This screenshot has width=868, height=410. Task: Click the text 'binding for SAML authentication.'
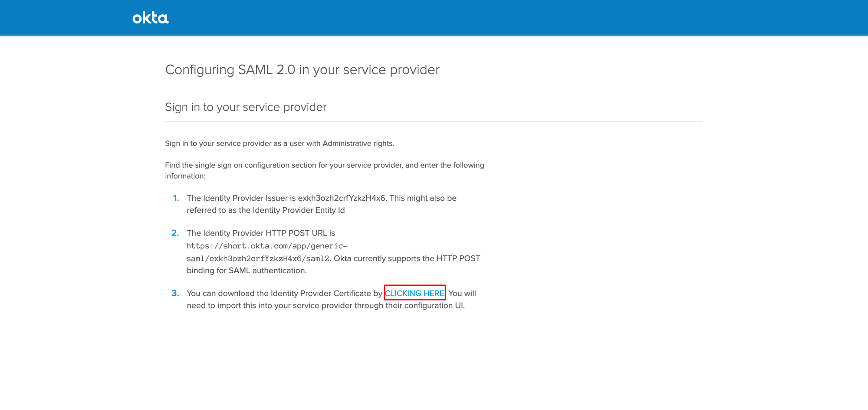(247, 271)
